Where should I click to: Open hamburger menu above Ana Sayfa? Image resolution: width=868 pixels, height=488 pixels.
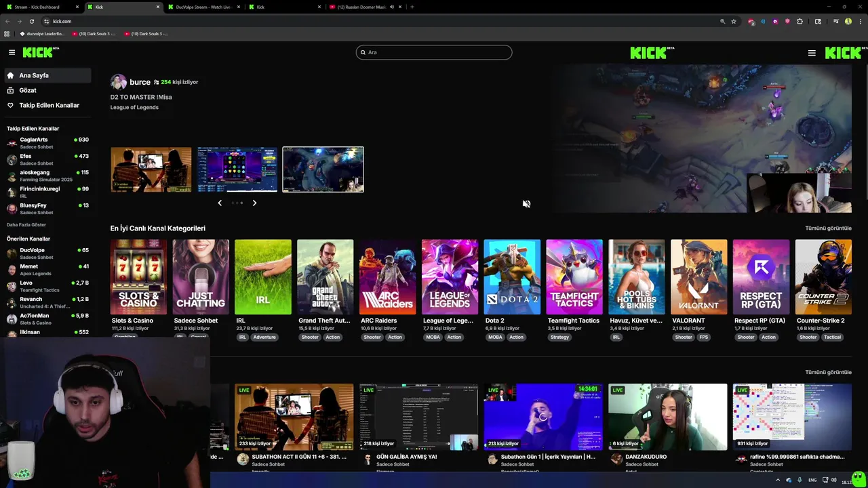(12, 52)
